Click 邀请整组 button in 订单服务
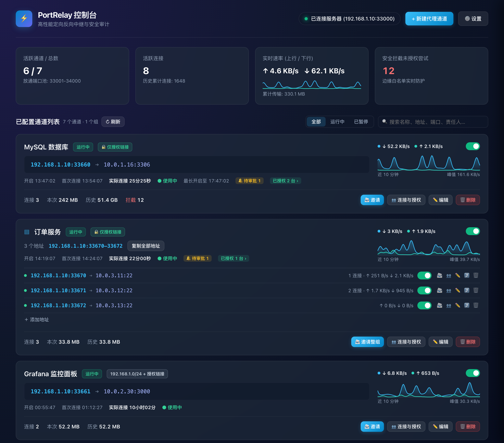Viewport: 504px width, 443px height. point(367,342)
